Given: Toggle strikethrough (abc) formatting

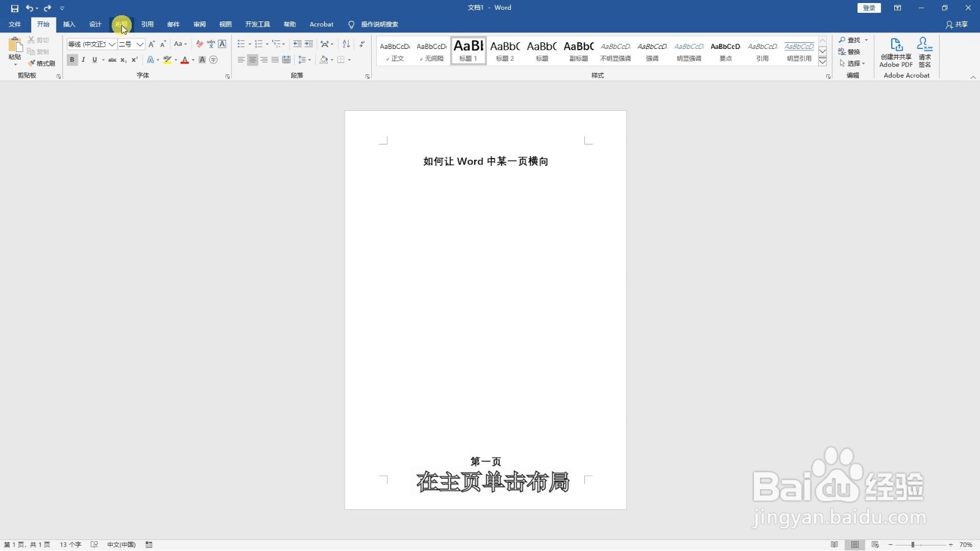Looking at the screenshot, I should [x=112, y=60].
